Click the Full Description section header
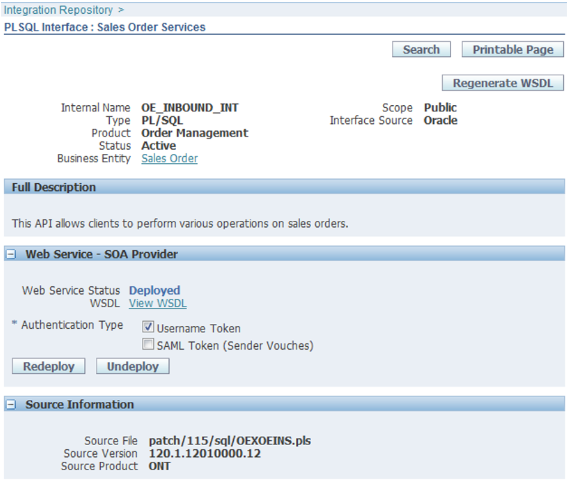The image size is (568, 482). [x=284, y=187]
